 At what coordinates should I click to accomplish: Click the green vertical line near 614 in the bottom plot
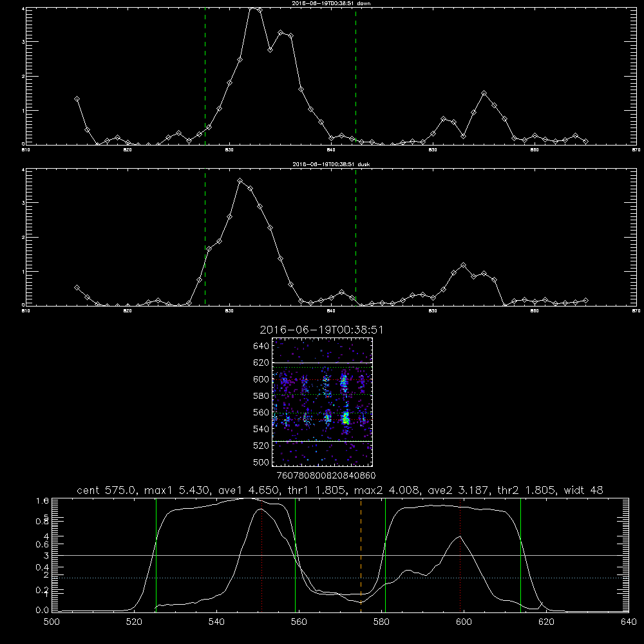tap(520, 554)
